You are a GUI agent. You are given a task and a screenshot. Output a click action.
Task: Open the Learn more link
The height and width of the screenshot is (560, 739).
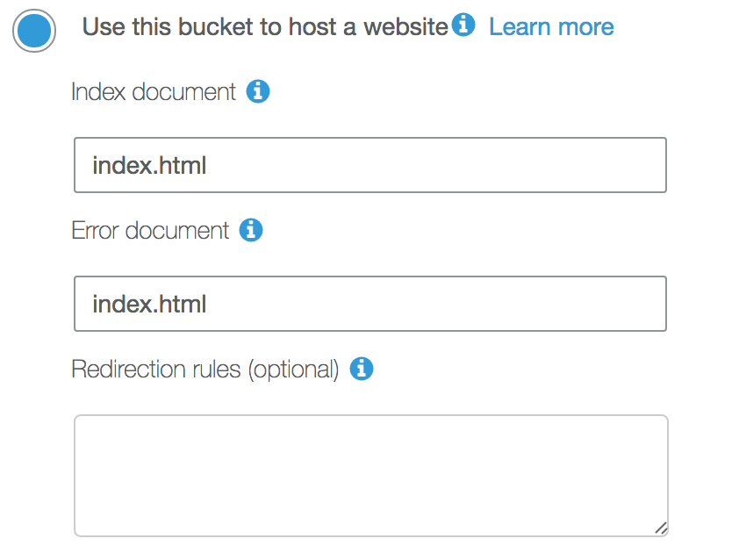tap(551, 27)
